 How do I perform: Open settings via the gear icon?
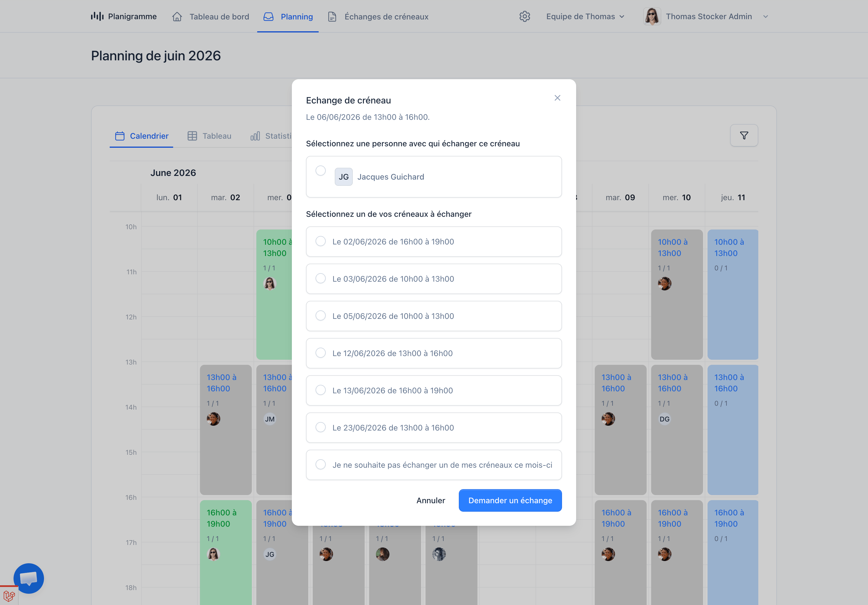pos(525,16)
